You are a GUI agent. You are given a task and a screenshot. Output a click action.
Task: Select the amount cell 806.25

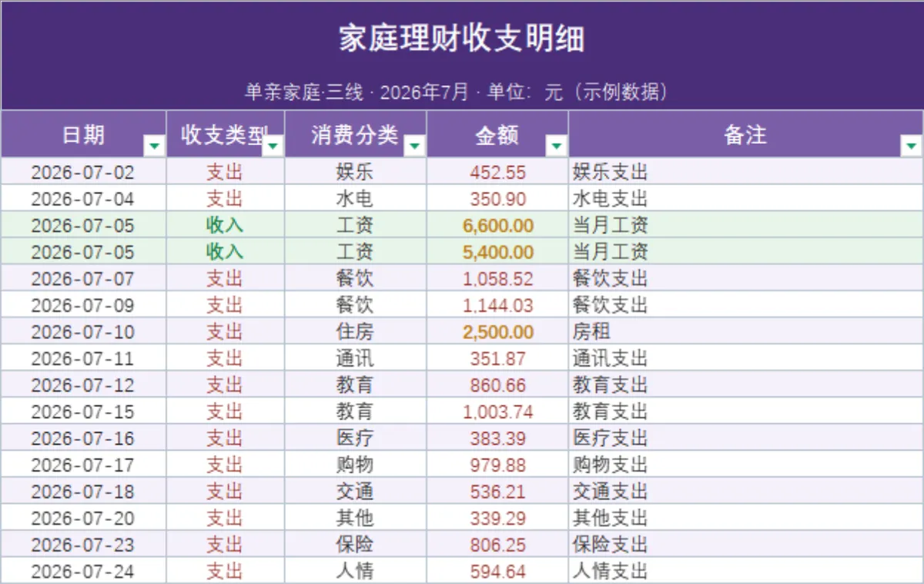(x=497, y=544)
